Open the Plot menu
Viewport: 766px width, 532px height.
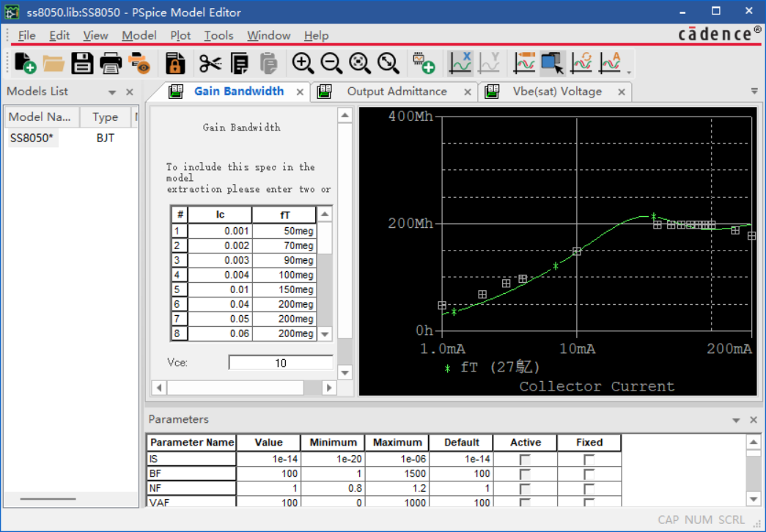click(180, 36)
